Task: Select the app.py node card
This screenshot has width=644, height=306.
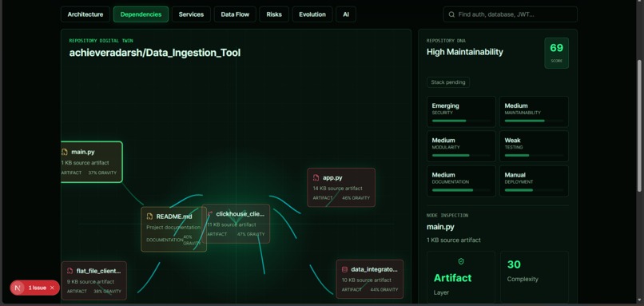Action: (341, 187)
